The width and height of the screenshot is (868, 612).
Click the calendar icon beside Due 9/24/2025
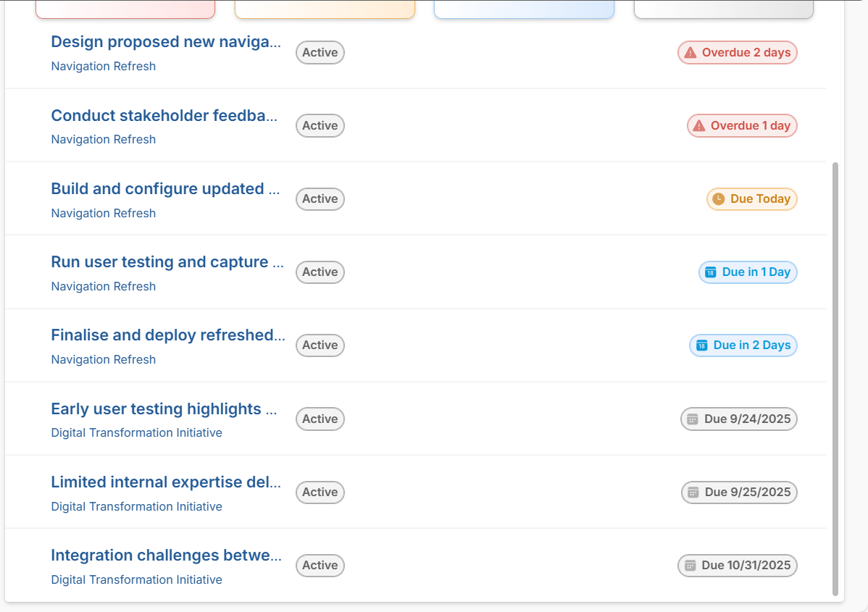click(693, 419)
